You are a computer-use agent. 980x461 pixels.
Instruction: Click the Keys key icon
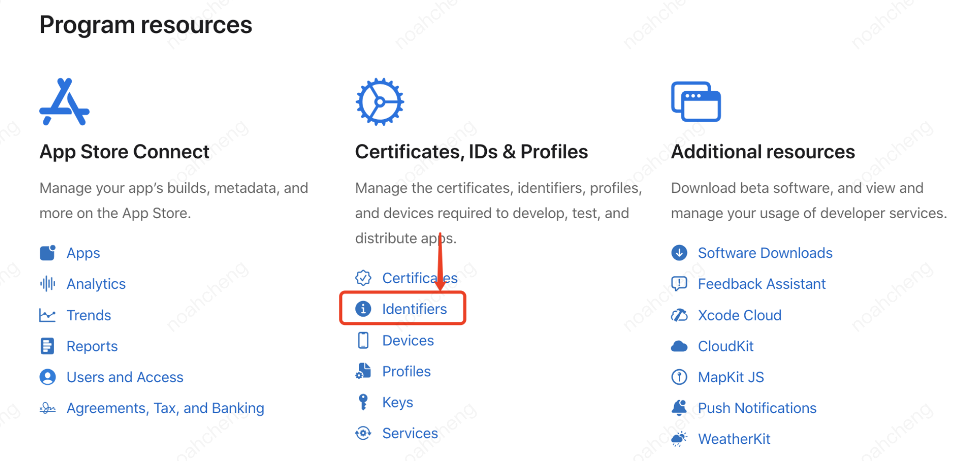pyautogui.click(x=363, y=402)
